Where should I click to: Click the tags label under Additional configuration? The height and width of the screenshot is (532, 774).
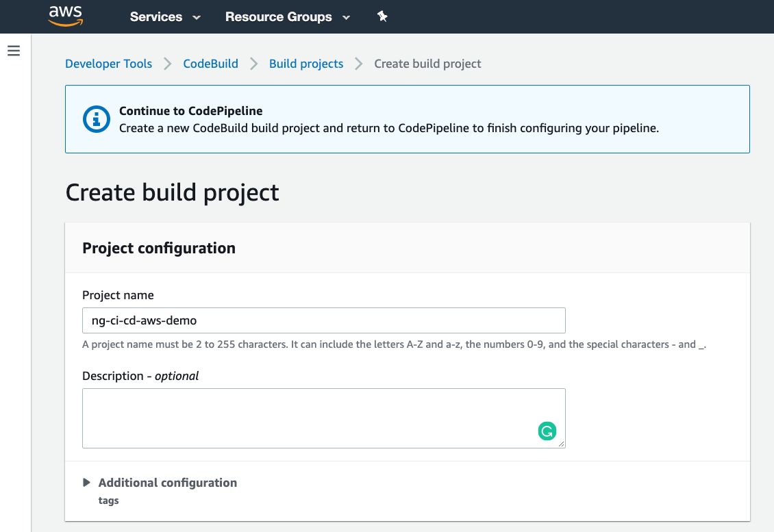[x=109, y=501]
